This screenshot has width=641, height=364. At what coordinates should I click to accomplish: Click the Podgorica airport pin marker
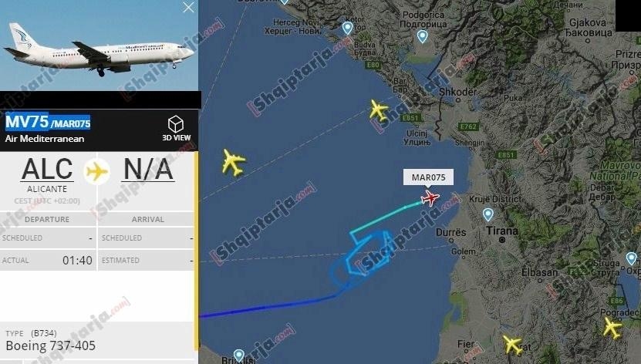422,36
